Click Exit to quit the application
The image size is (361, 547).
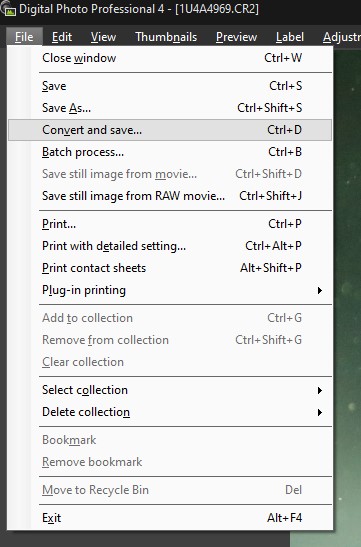coord(170,518)
